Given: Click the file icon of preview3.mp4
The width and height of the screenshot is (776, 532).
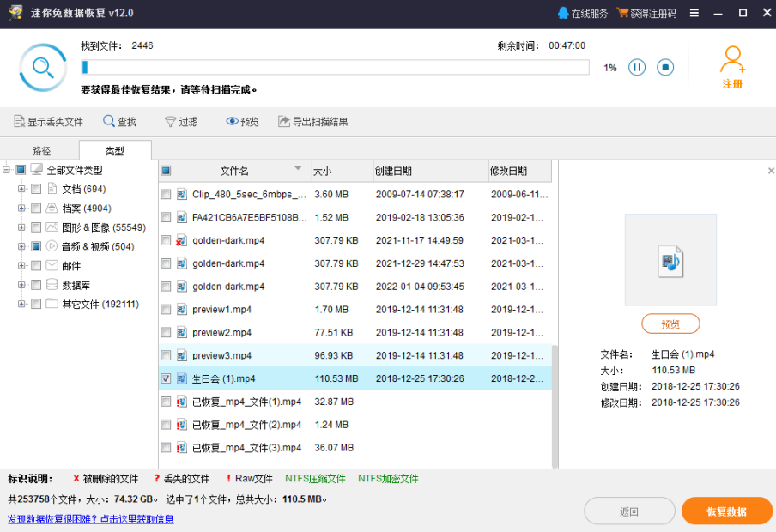Looking at the screenshot, I should (x=182, y=355).
